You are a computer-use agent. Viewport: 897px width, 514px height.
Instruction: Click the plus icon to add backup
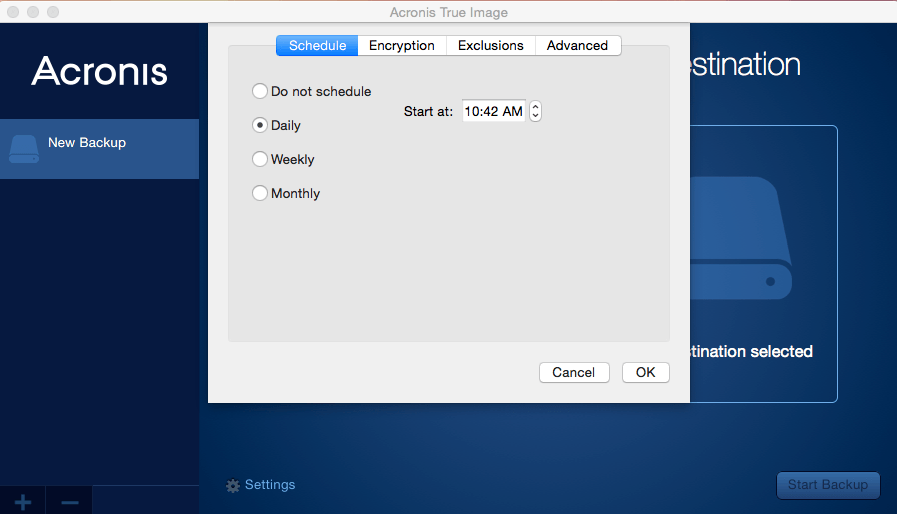tap(23, 502)
